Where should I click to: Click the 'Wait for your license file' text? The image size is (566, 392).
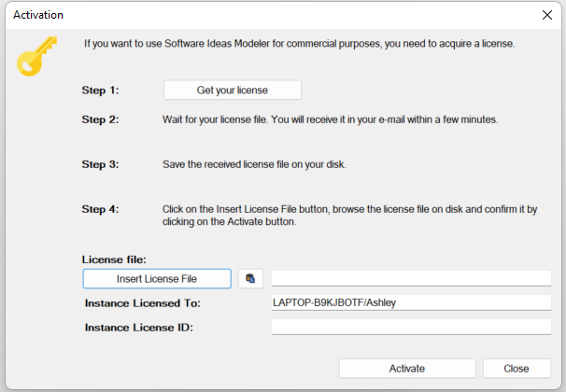tap(330, 119)
